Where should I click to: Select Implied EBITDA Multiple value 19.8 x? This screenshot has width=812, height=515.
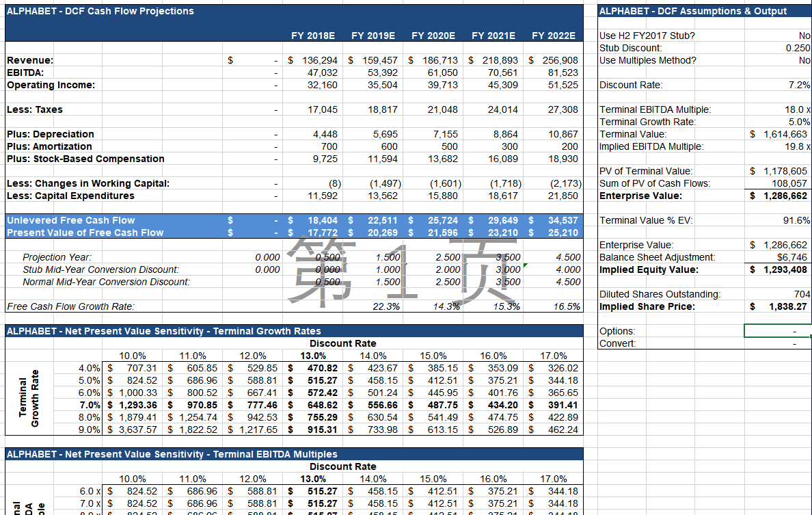798,146
